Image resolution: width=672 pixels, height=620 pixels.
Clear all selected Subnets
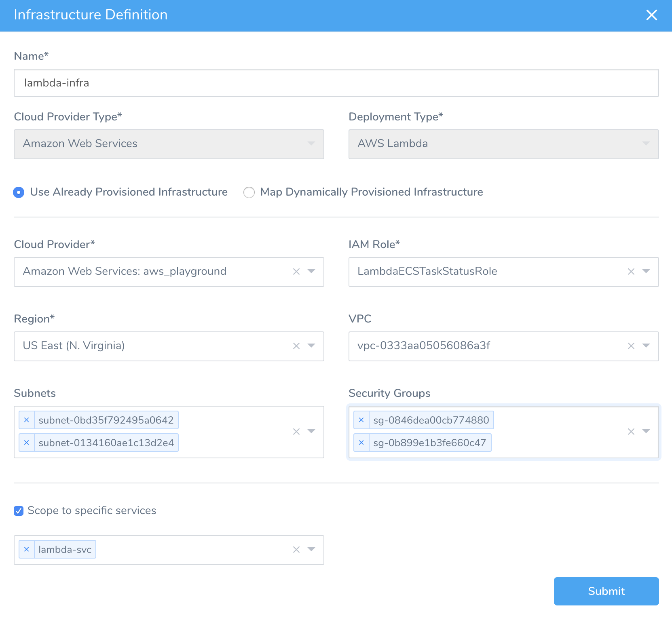coord(296,432)
